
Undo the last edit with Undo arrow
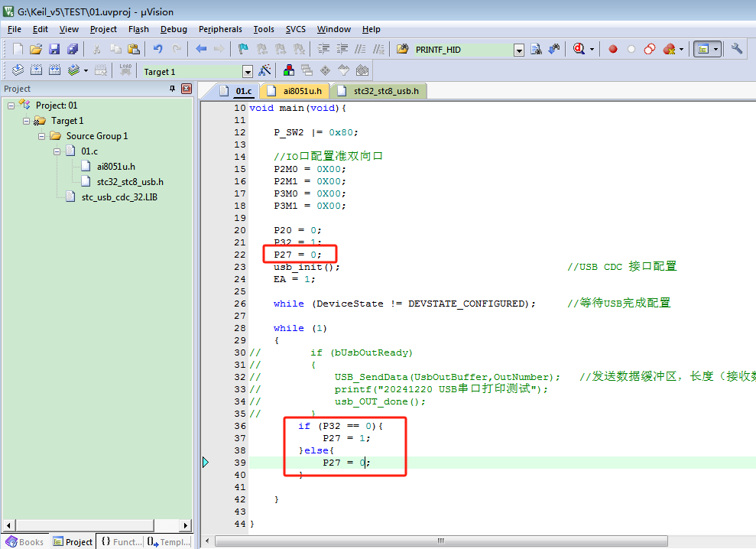coord(157,49)
